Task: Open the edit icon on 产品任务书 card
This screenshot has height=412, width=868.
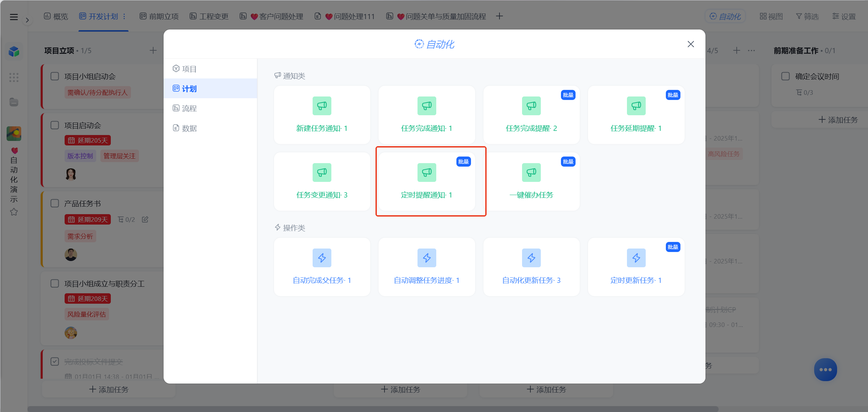Action: coord(145,219)
